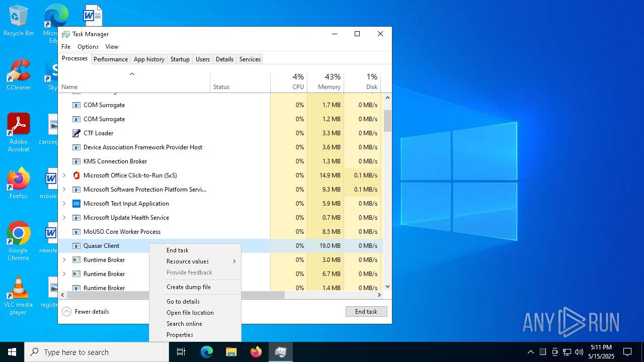This screenshot has height=362, width=644.
Task: Click the MoUSO Core Worker Process icon
Action: click(76, 232)
